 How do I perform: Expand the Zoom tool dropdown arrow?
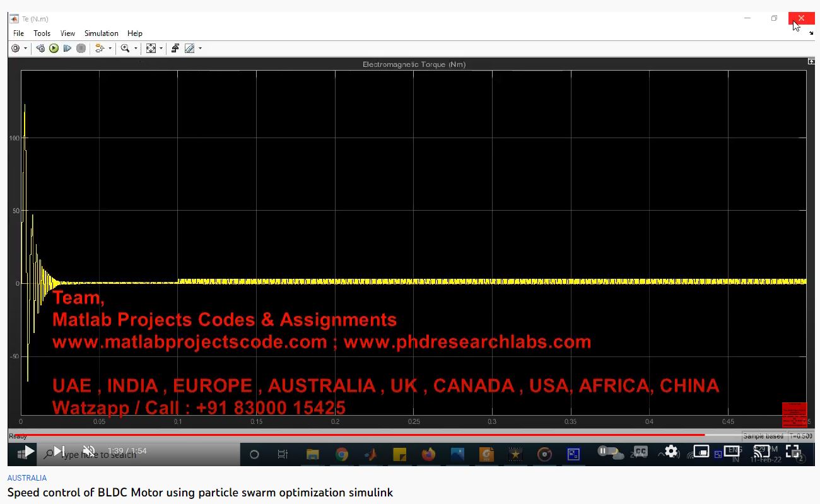coord(136,49)
